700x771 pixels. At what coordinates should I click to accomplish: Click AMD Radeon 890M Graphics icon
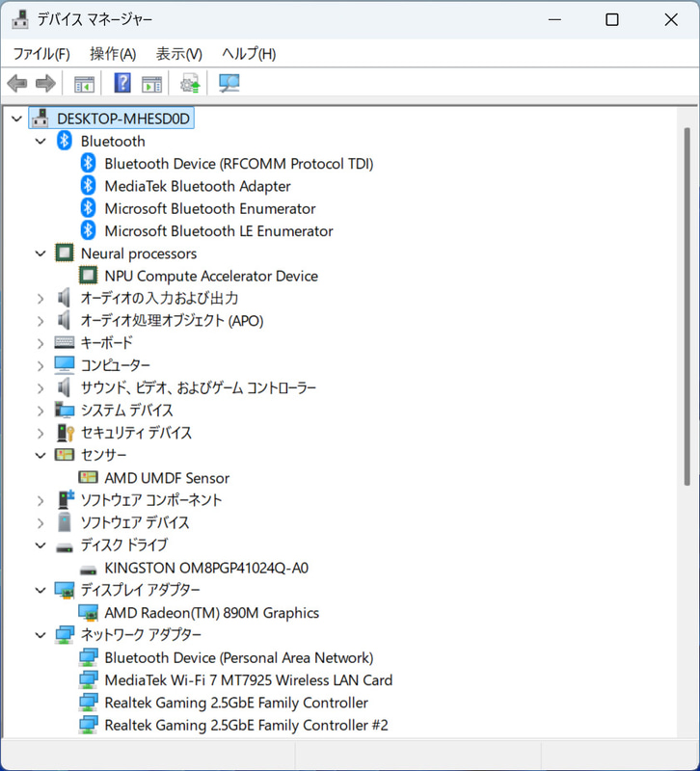point(88,612)
